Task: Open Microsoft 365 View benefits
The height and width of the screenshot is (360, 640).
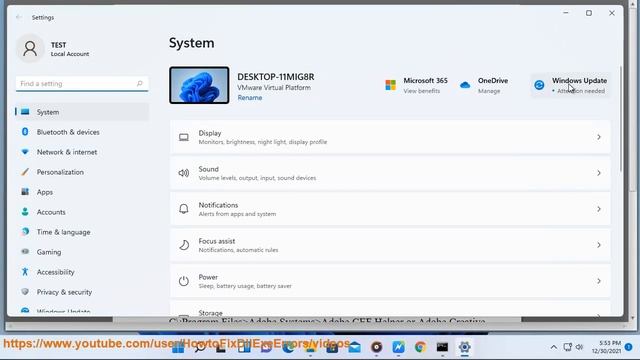Action: click(416, 85)
